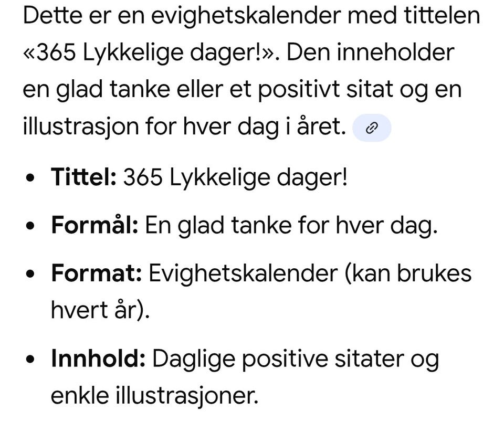
Task: Open the source link chip icon
Action: coord(372,128)
